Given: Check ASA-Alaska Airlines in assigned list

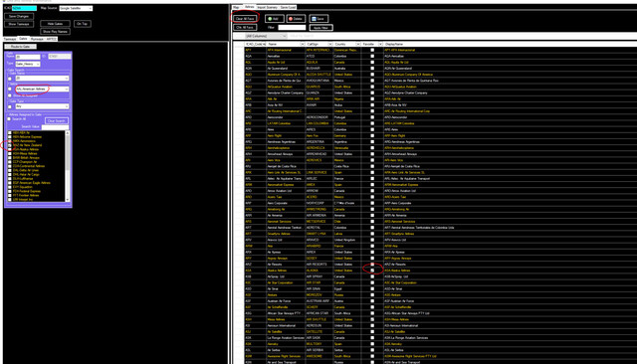Looking at the screenshot, I should coord(10,149).
